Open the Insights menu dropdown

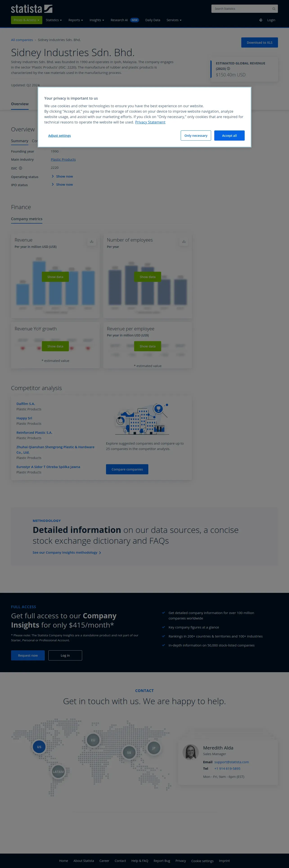[x=97, y=20]
